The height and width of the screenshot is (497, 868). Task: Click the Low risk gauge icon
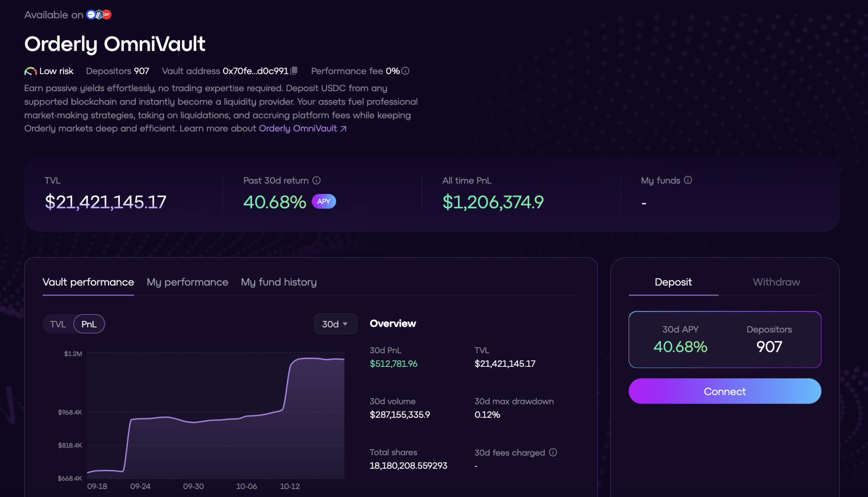[30, 71]
